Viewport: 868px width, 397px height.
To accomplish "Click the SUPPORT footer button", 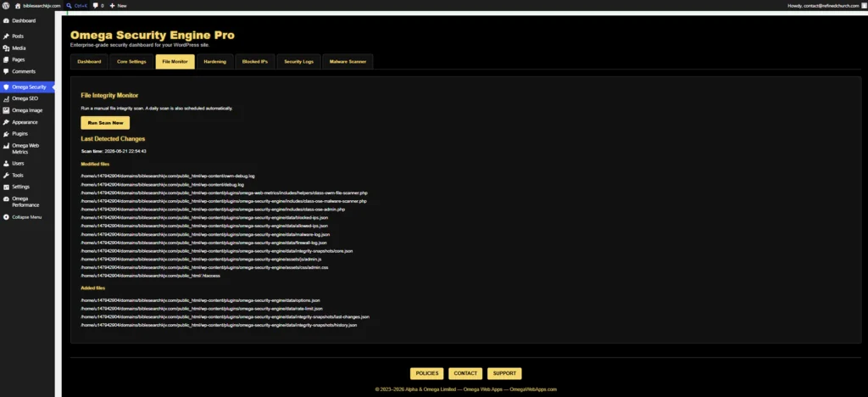I will pos(504,374).
